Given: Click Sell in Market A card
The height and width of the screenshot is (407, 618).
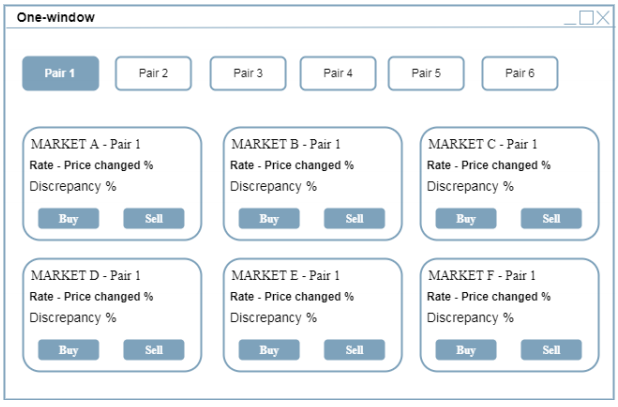Looking at the screenshot, I should (154, 219).
